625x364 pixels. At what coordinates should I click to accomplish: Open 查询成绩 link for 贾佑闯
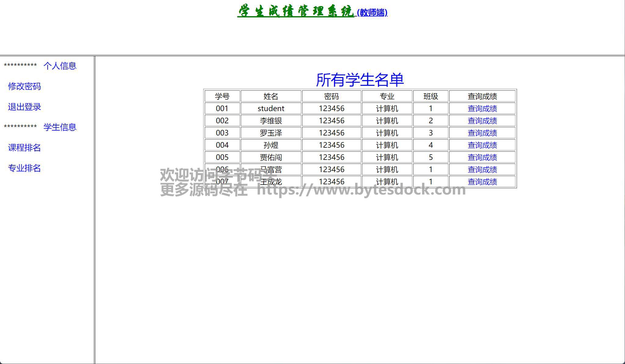482,157
